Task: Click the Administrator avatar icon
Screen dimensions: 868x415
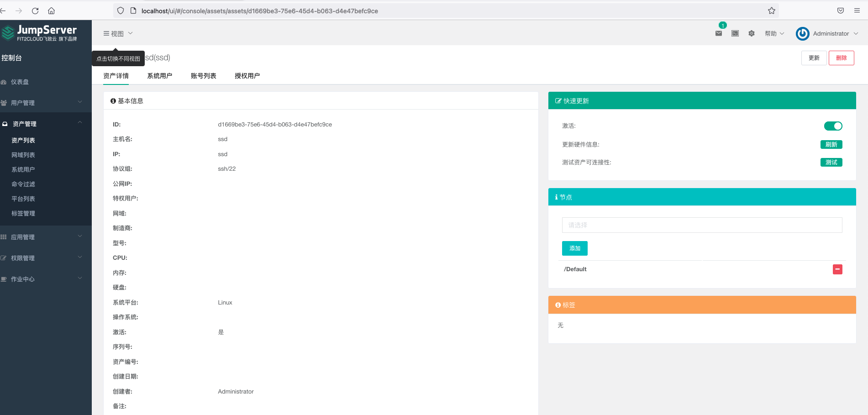Action: pyautogui.click(x=802, y=34)
